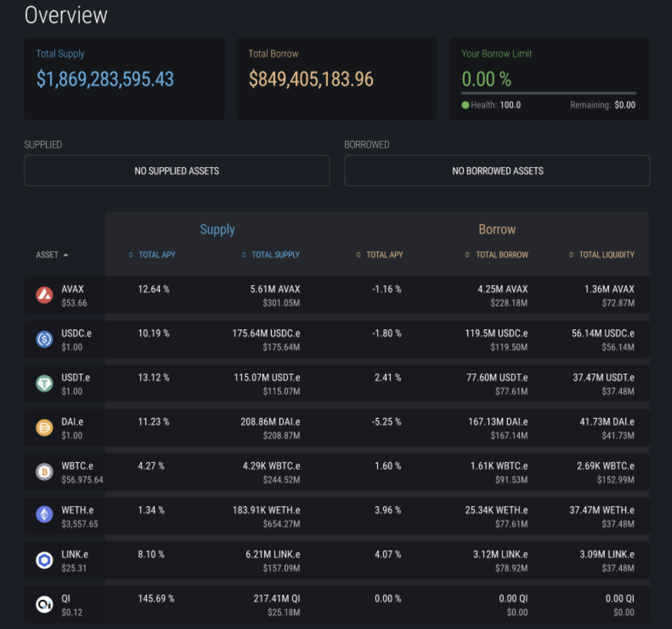Click the USDT.e Tether icon
672x629 pixels.
[x=44, y=383]
